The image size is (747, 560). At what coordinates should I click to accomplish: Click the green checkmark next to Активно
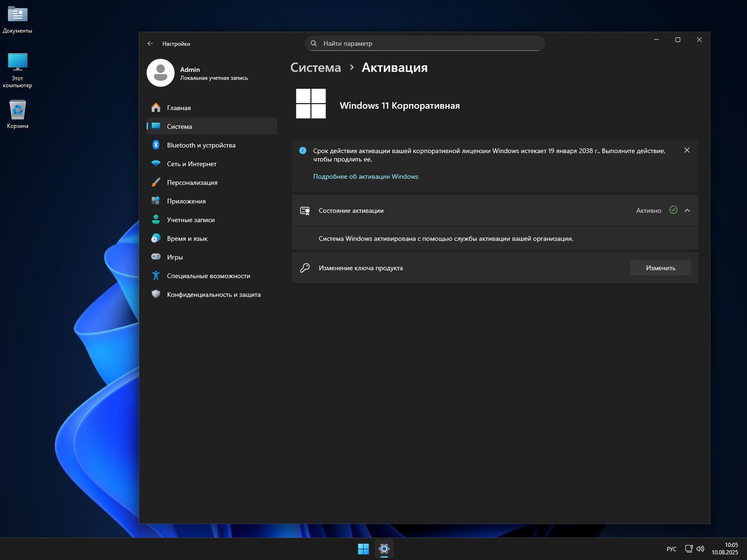coord(673,210)
